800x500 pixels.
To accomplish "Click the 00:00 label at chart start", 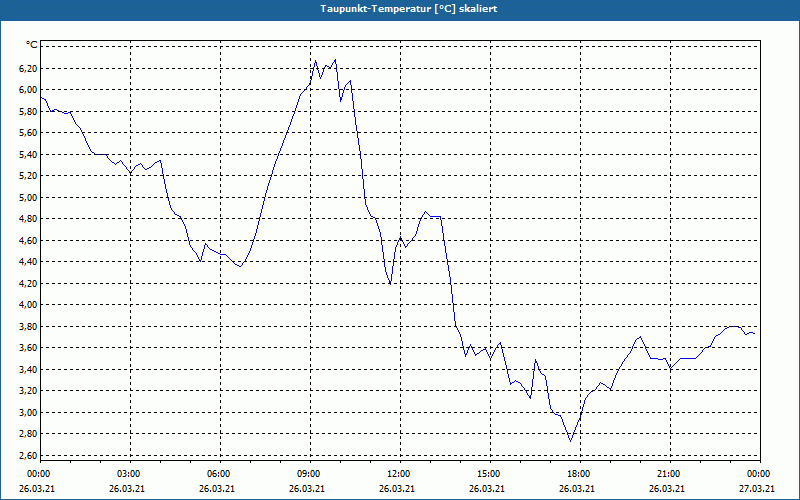I will [40, 474].
